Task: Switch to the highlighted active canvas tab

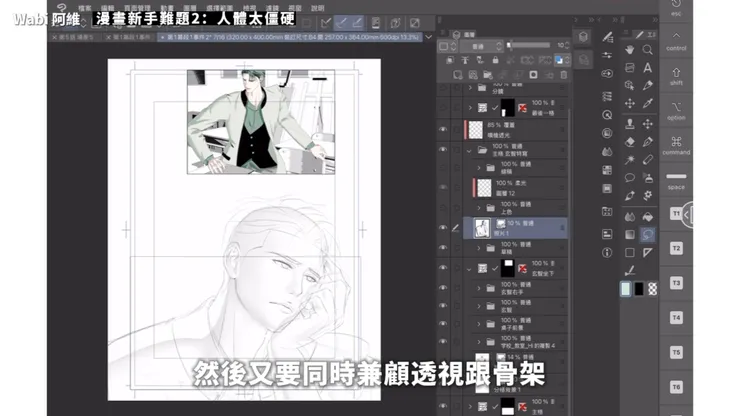Action: pos(290,37)
